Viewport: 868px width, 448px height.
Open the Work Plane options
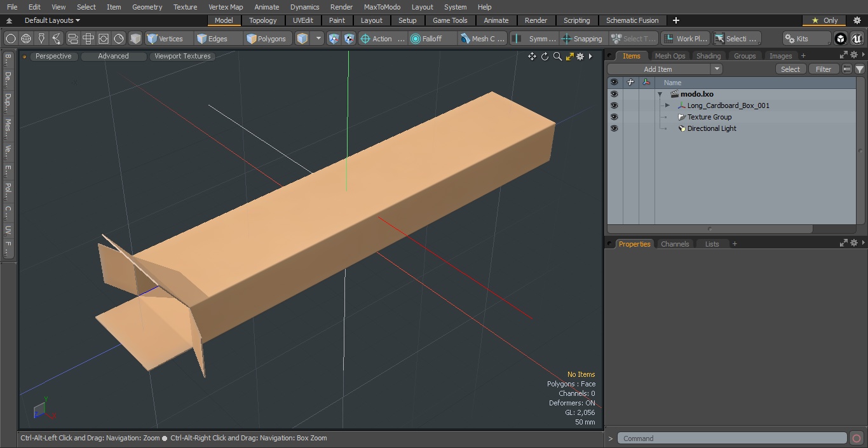[685, 39]
